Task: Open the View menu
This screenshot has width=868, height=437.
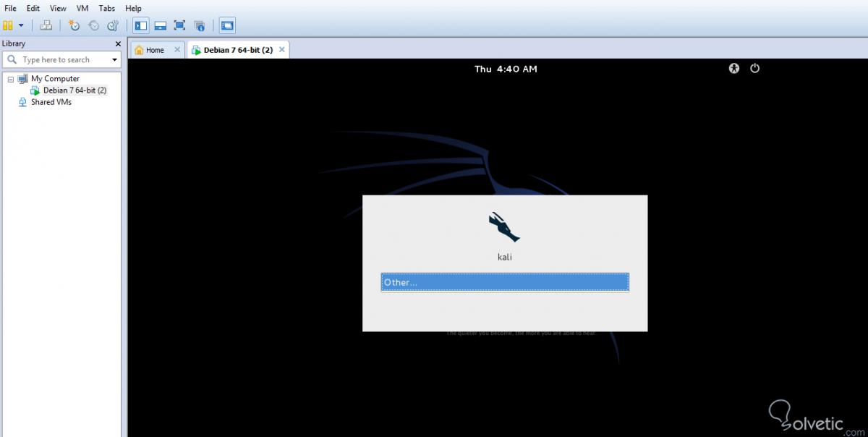Action: [58, 8]
